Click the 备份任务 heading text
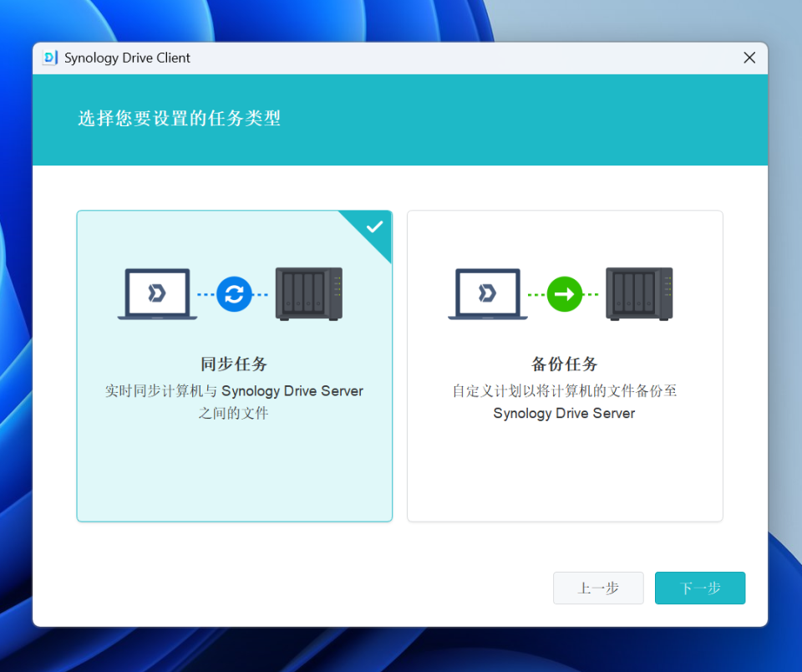The image size is (802, 672). (x=565, y=364)
